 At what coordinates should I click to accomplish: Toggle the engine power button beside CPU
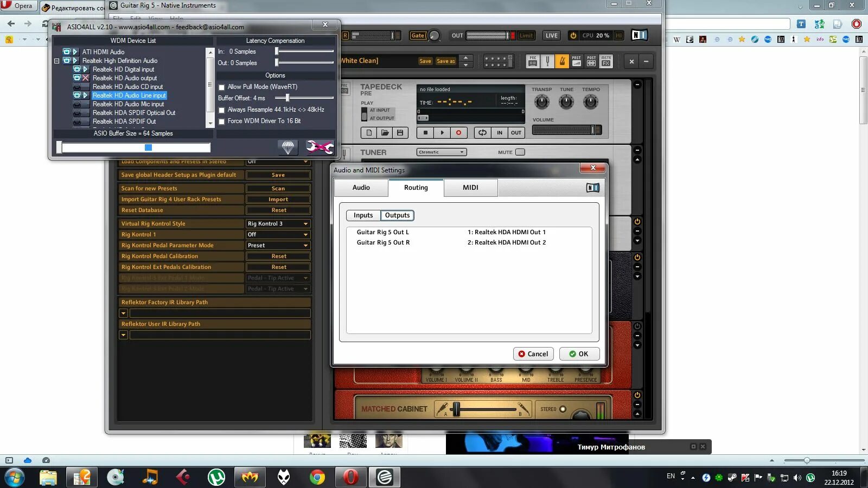coord(573,35)
